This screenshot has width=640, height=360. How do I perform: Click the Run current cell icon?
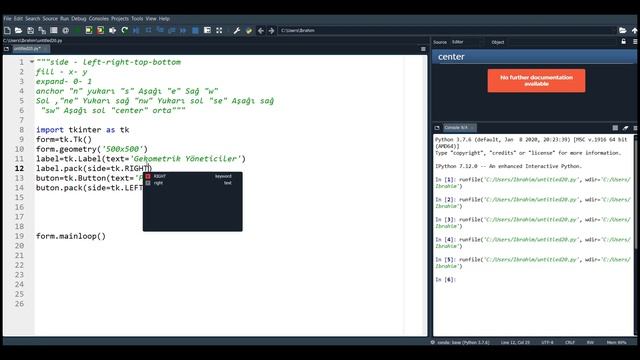pyautogui.click(x=89, y=31)
